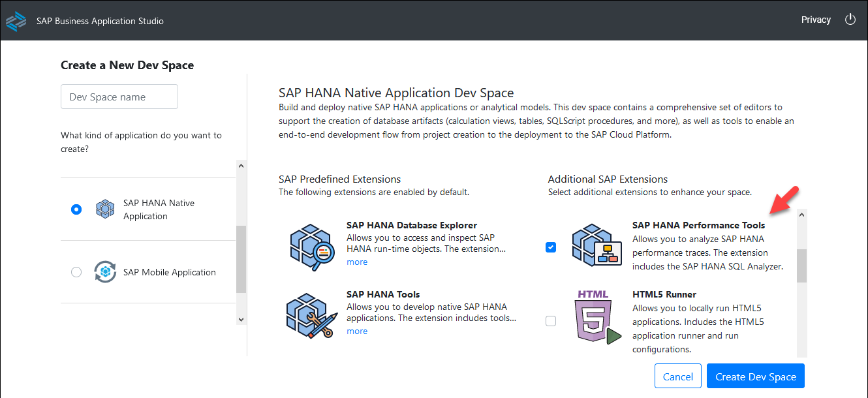Click the SAP HANA Native Application icon
The height and width of the screenshot is (398, 868).
[105, 209]
